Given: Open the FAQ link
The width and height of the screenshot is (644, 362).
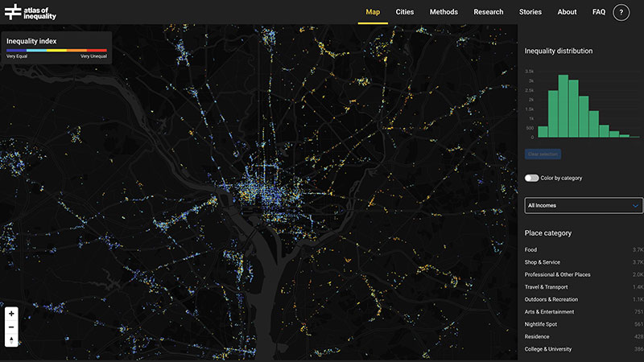Looking at the screenshot, I should (598, 12).
